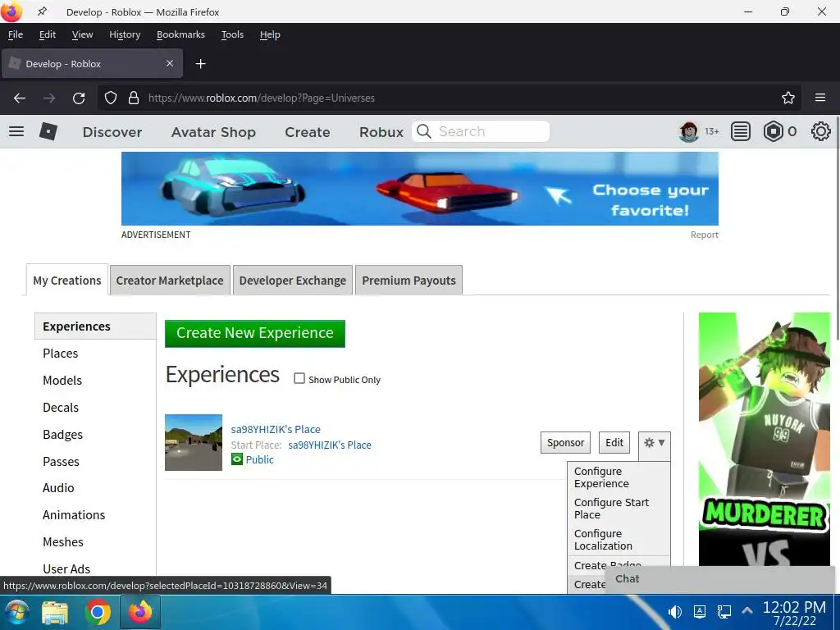The width and height of the screenshot is (840, 630).
Task: Click the network tray icon
Action: tap(724, 612)
